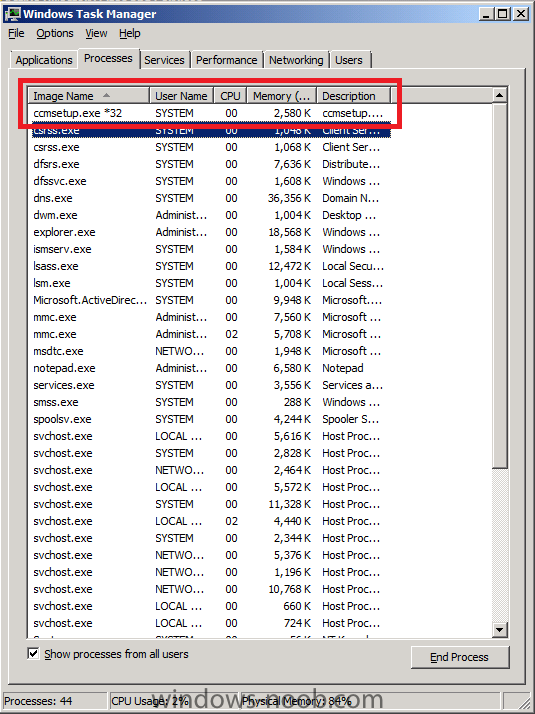This screenshot has height=714, width=535.
Task: Click the Notepad description cell
Action: coord(343,368)
